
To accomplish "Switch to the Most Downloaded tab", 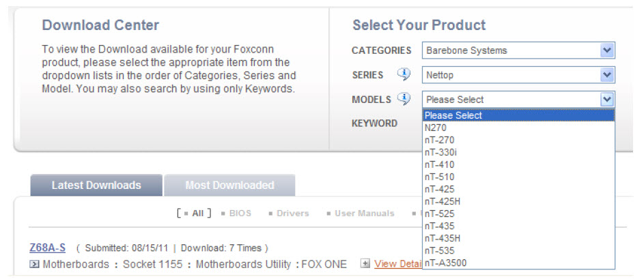I will click(229, 185).
